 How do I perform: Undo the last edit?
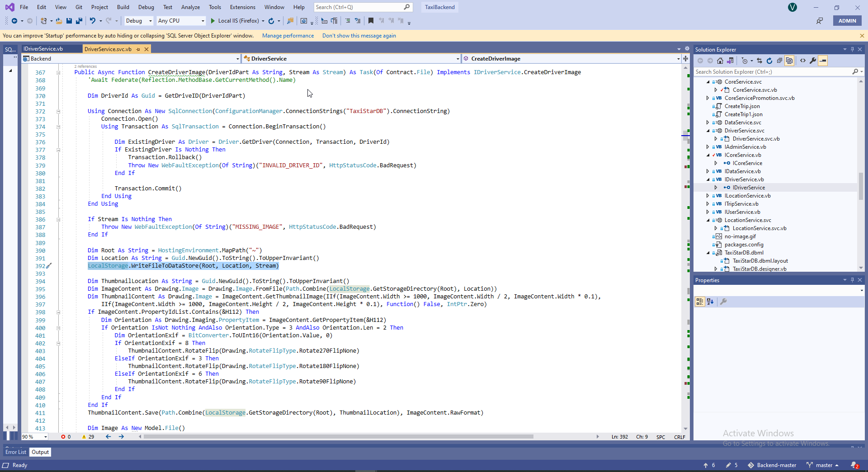tap(92, 21)
